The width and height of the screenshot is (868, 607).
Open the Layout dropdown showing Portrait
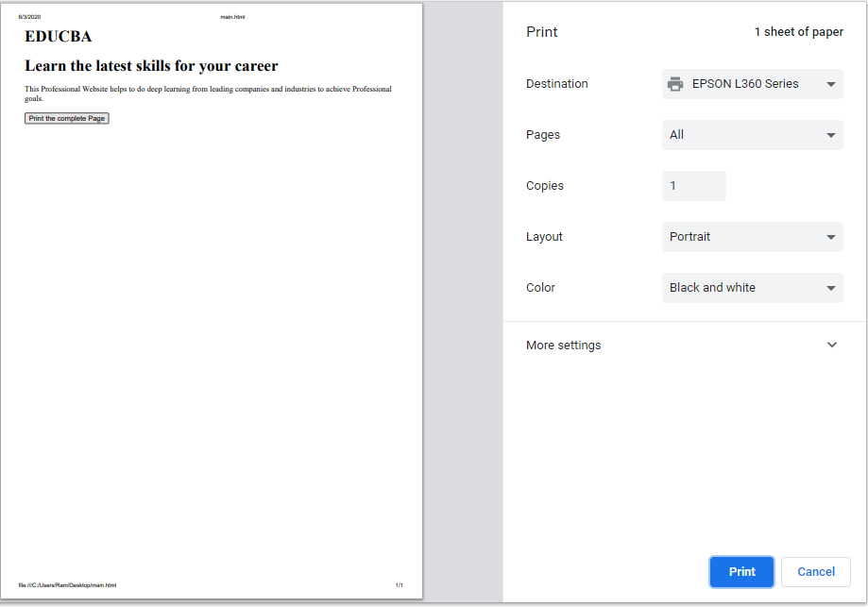(x=753, y=237)
